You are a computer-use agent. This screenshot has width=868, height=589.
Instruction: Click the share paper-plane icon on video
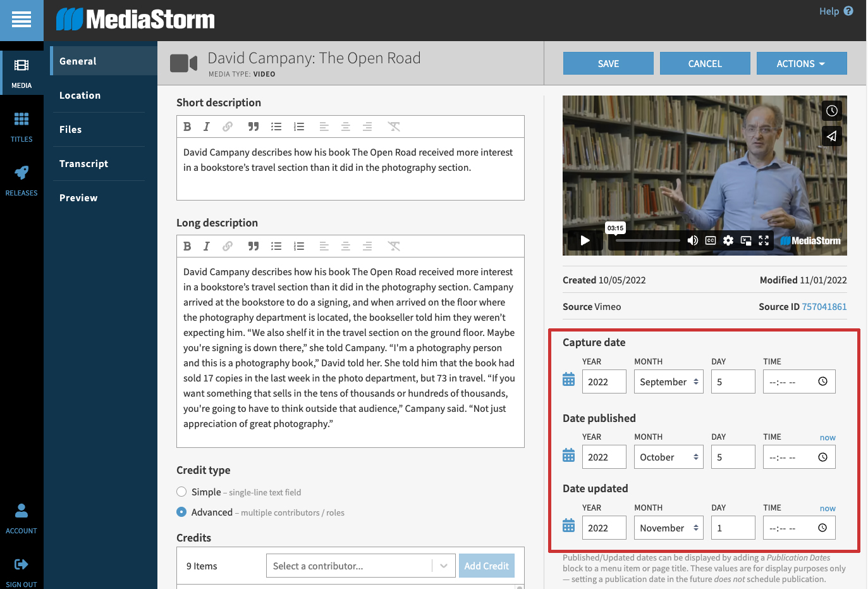pyautogui.click(x=831, y=136)
